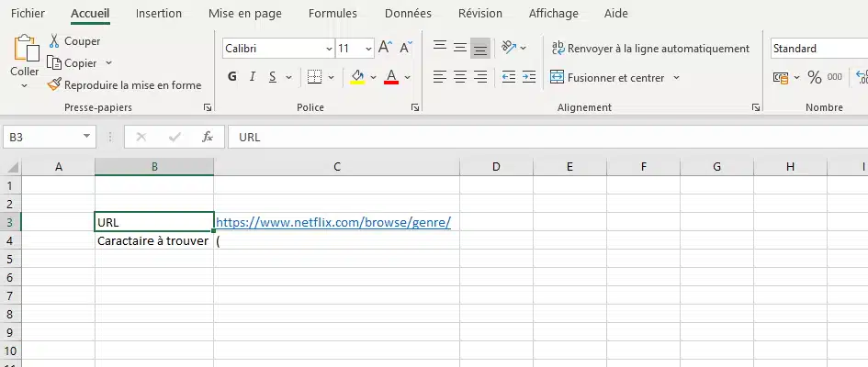Decrease indent icon
This screenshot has width=868, height=367.
click(x=509, y=77)
